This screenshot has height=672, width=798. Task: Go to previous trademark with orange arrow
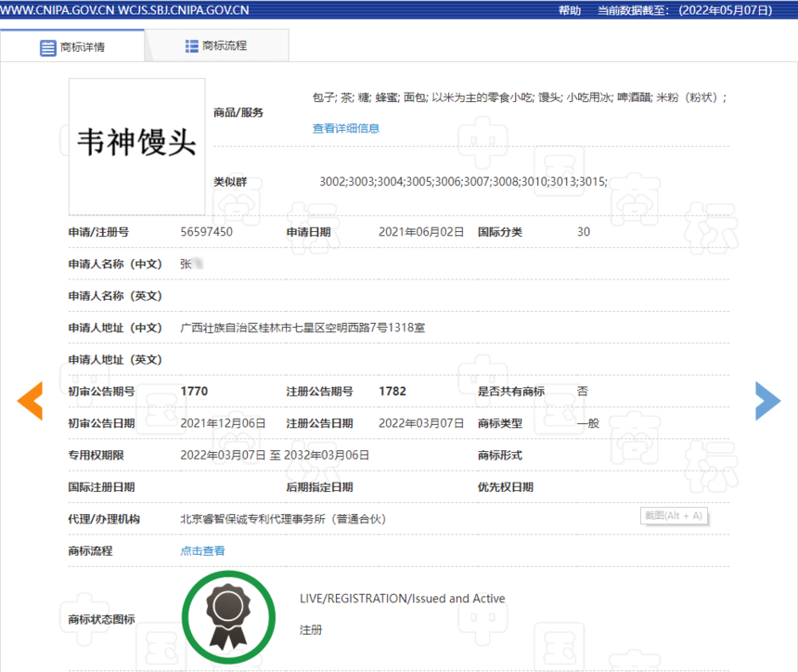[x=31, y=401]
